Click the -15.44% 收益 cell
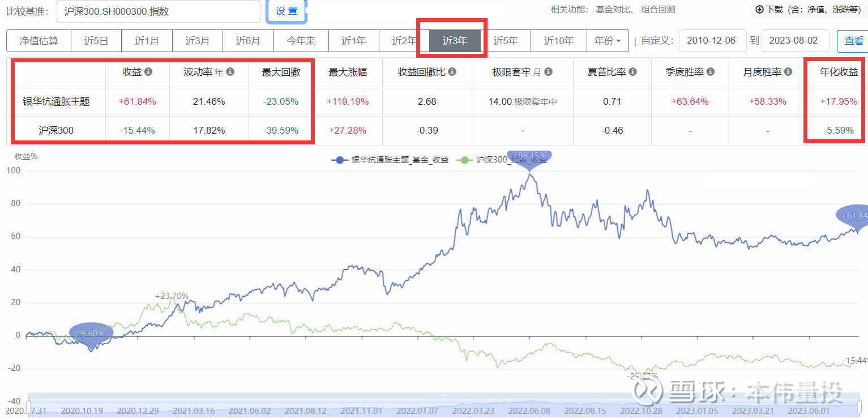The width and height of the screenshot is (868, 419). [x=137, y=130]
